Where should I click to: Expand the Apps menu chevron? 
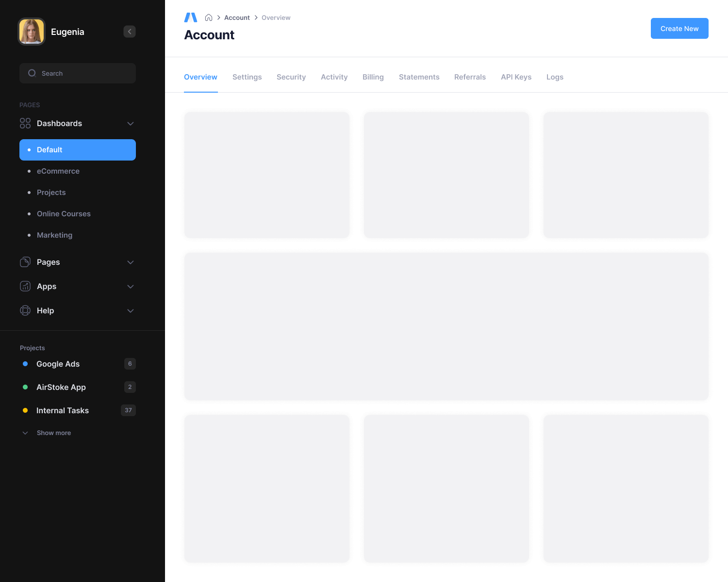(130, 287)
